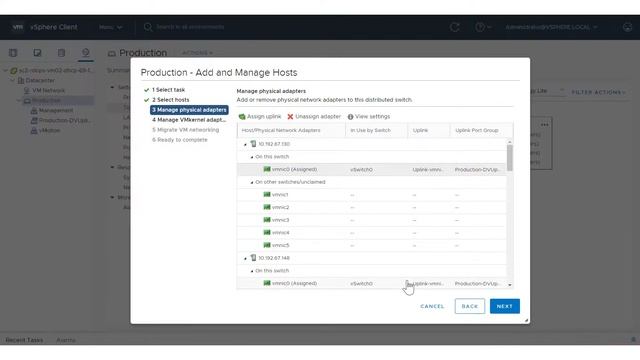Click step 5 Migrate VM networking

click(x=185, y=130)
